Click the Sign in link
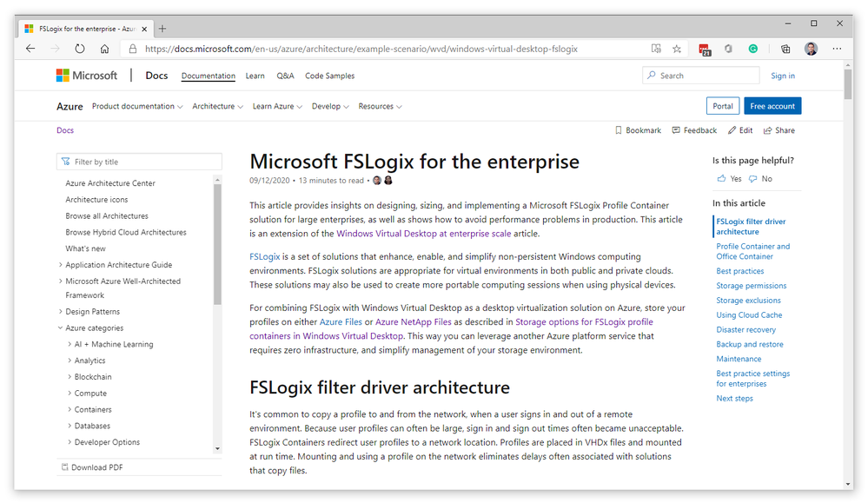This screenshot has height=503, width=868. [x=783, y=76]
